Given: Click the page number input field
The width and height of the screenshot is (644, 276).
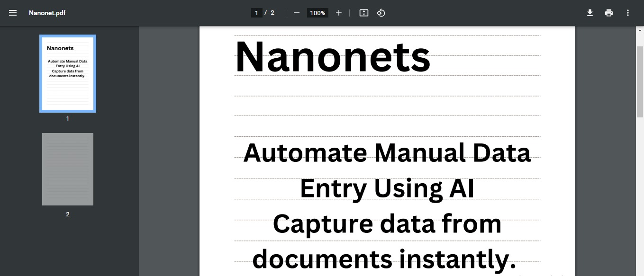Looking at the screenshot, I should 256,13.
